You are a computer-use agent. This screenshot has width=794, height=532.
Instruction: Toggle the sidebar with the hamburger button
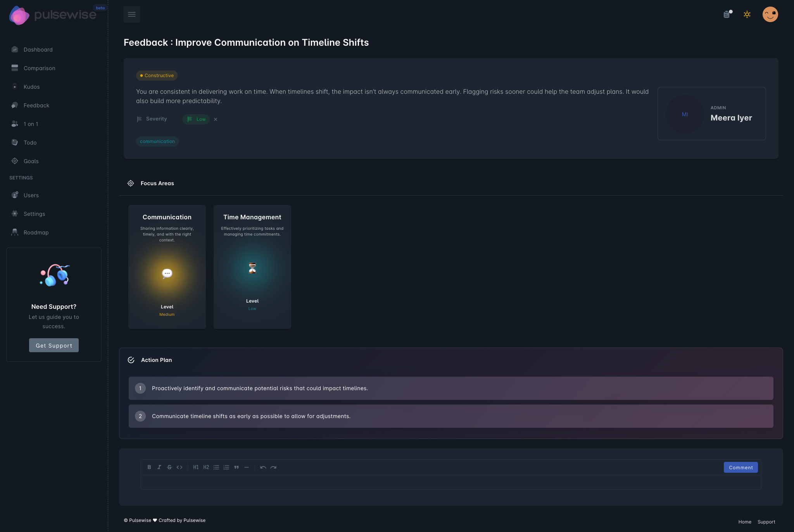[131, 14]
